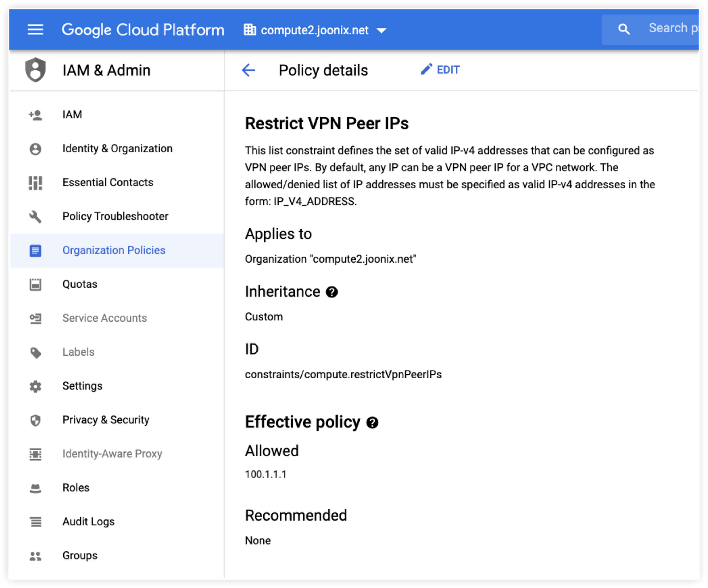
Task: Click the allowed IP 100.1.1.1
Action: [x=266, y=475]
